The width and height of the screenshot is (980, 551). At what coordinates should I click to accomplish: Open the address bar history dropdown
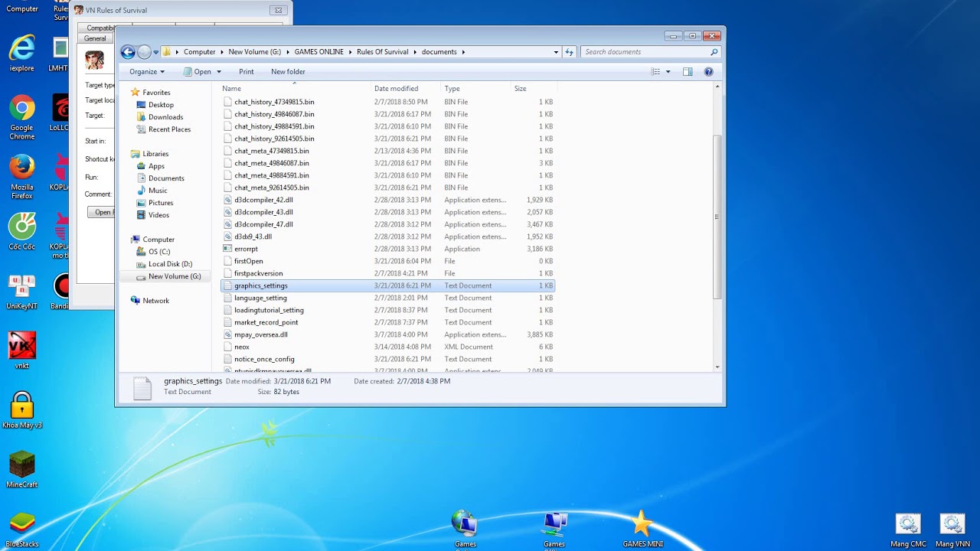[556, 52]
